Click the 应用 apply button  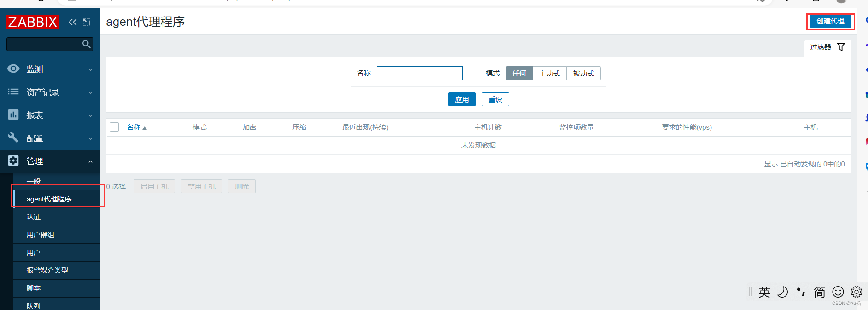[x=462, y=99]
